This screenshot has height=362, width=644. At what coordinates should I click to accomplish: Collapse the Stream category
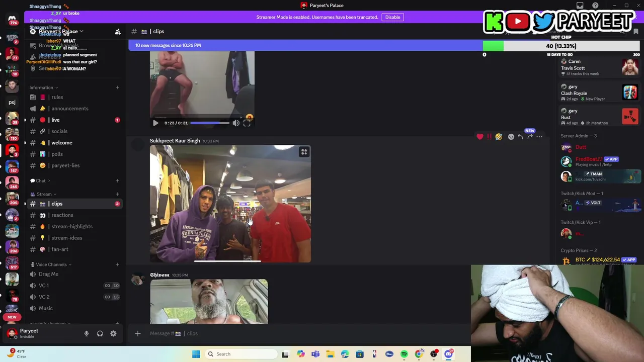pyautogui.click(x=43, y=194)
